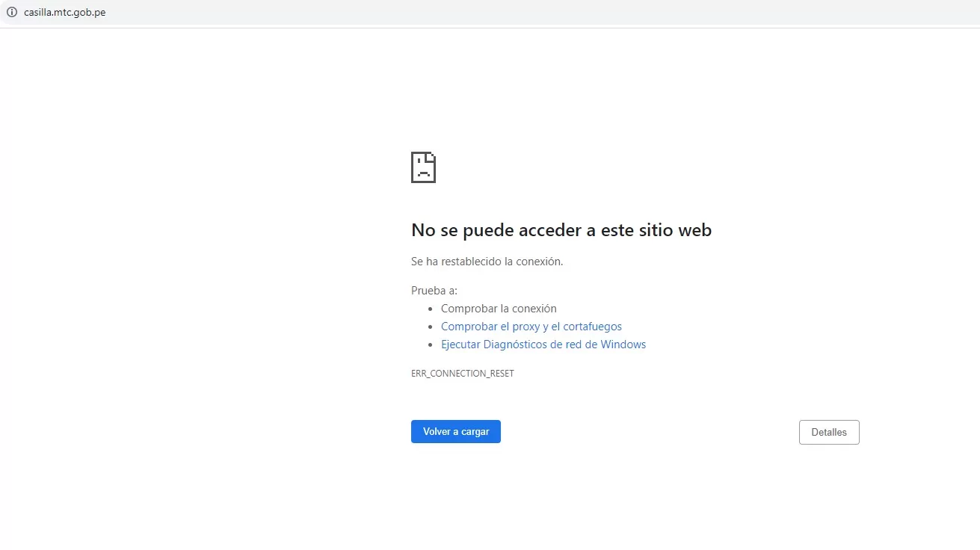Open the Detalles button
This screenshot has height=550, width=980.
pyautogui.click(x=829, y=433)
